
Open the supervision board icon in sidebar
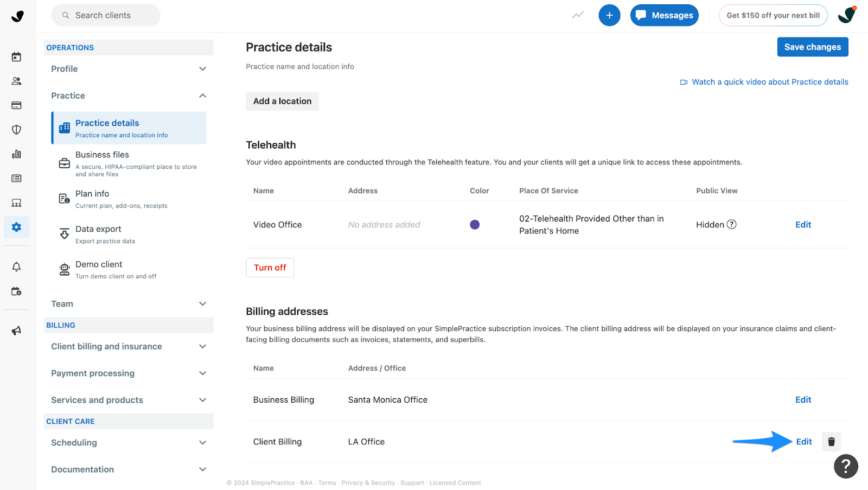point(16,203)
